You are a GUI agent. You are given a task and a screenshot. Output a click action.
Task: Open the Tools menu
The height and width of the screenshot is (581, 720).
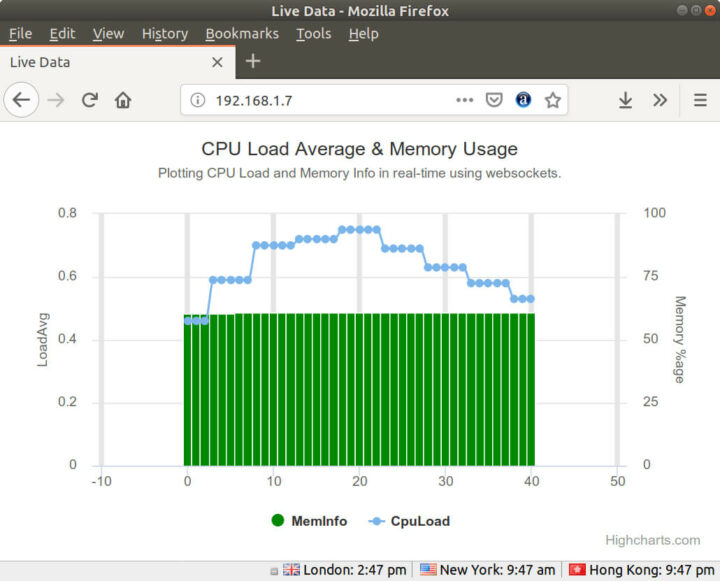point(314,34)
